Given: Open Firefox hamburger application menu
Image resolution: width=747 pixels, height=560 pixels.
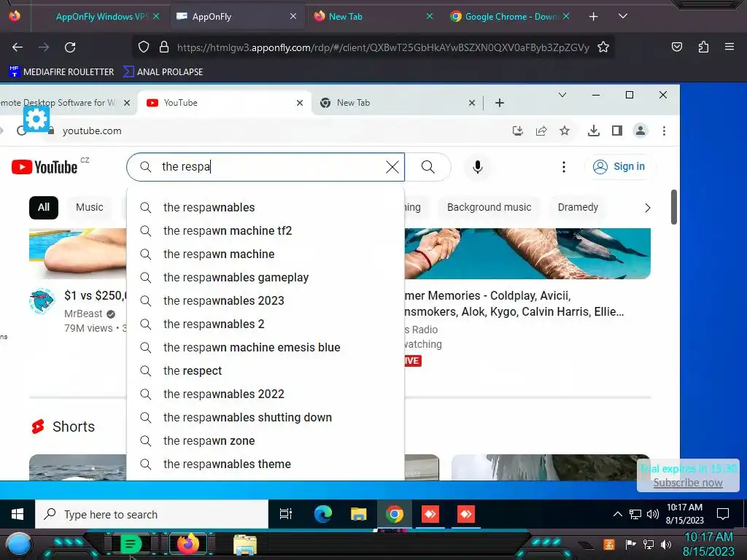Looking at the screenshot, I should 729,47.
